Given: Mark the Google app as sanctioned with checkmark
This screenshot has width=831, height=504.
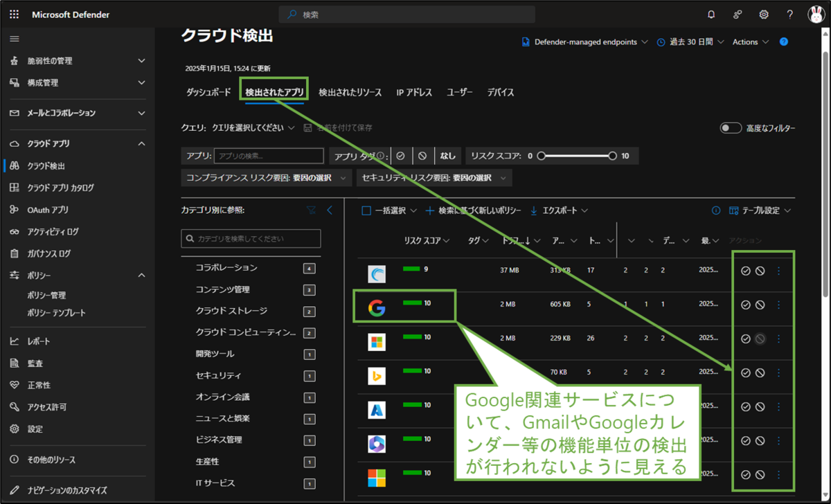Looking at the screenshot, I should point(745,304).
